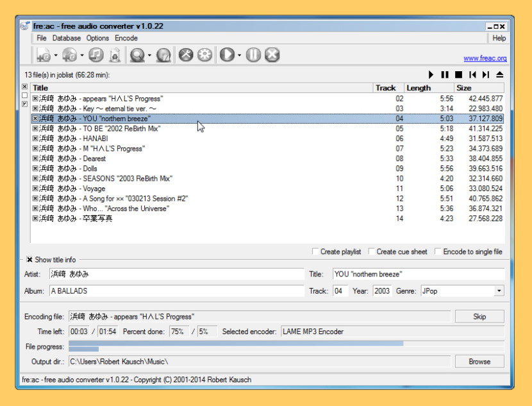
Task: Start encoding with the play toolbar icon
Action: (x=226, y=55)
